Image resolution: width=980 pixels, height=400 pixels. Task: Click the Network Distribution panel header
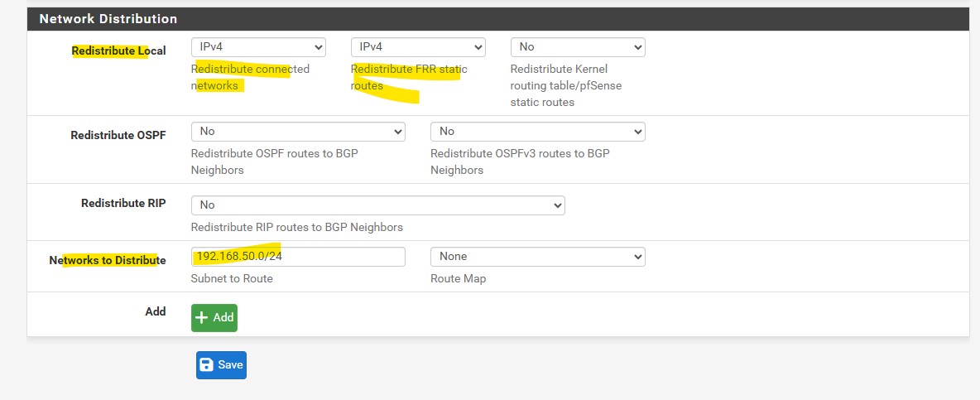tap(498, 19)
